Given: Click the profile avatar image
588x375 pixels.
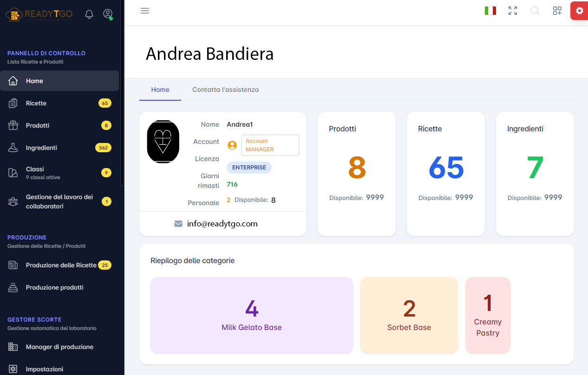Looking at the screenshot, I should click(163, 142).
